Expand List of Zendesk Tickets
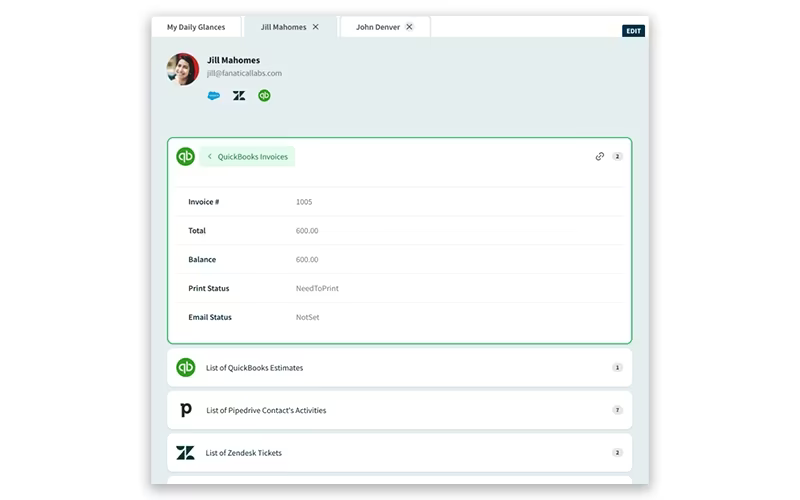The width and height of the screenshot is (800, 500). (399, 453)
